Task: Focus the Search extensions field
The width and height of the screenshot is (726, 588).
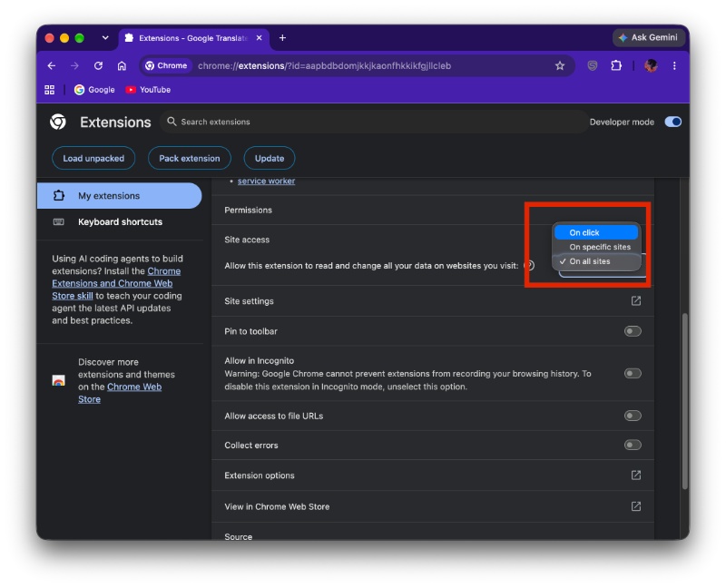Action: [373, 122]
